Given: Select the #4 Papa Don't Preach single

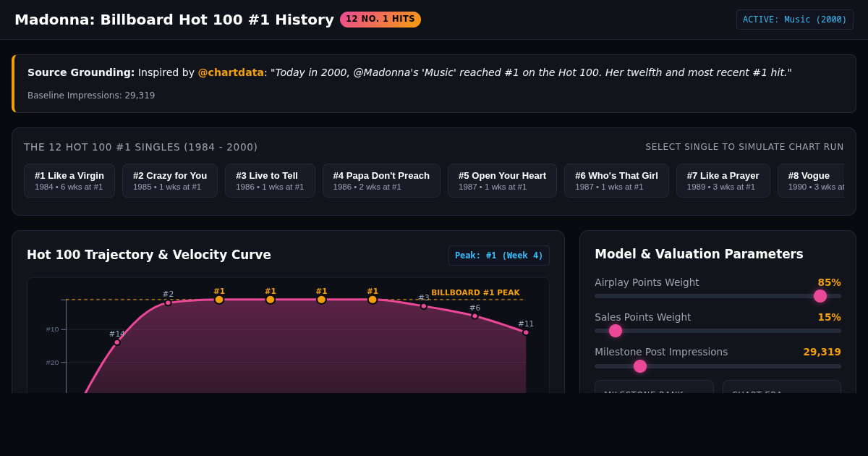Looking at the screenshot, I should tap(381, 181).
